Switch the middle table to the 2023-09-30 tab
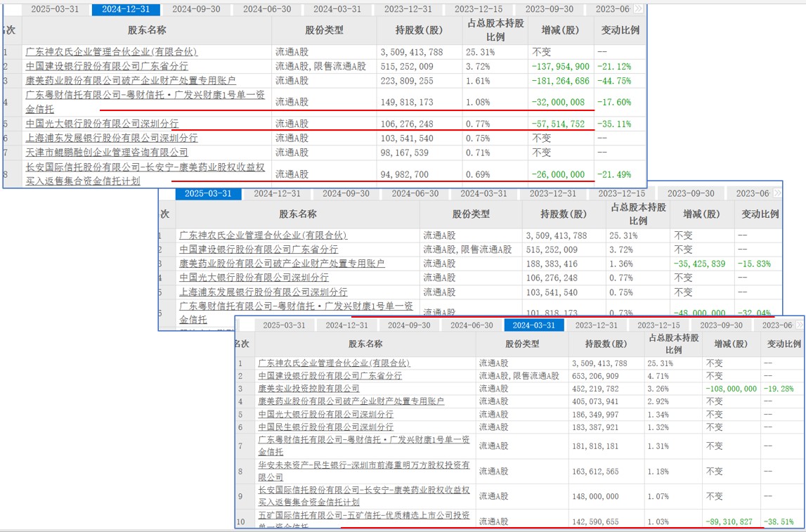This screenshot has height=532, width=806. click(x=691, y=194)
